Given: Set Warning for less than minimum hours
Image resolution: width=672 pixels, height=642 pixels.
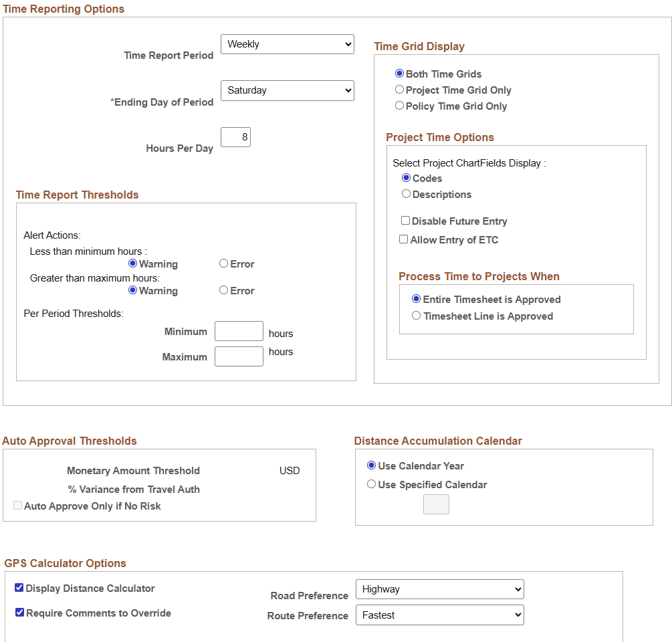Looking at the screenshot, I should 133,263.
